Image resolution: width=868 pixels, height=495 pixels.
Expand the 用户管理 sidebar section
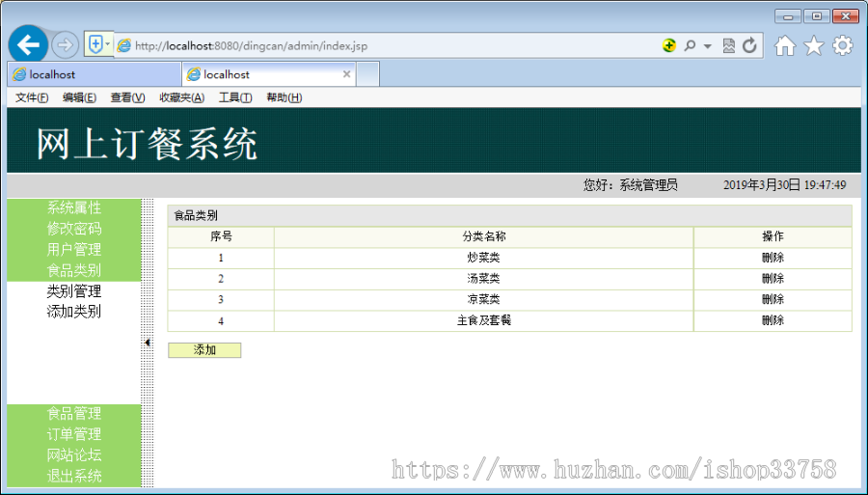point(73,249)
